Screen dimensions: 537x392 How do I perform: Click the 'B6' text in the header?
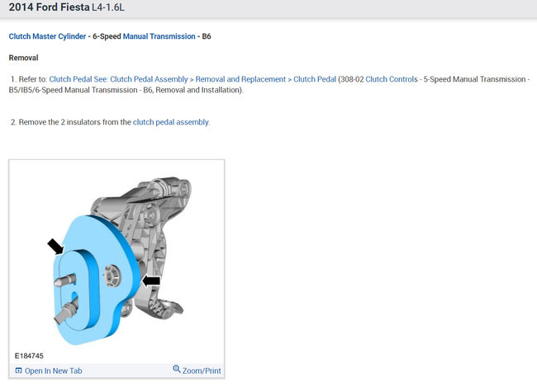pos(207,36)
